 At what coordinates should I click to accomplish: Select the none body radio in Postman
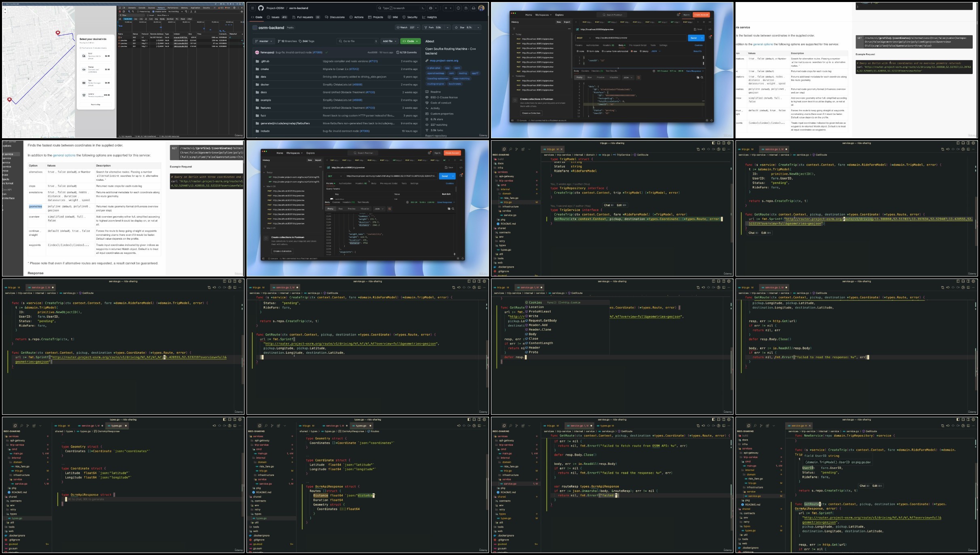(x=577, y=51)
